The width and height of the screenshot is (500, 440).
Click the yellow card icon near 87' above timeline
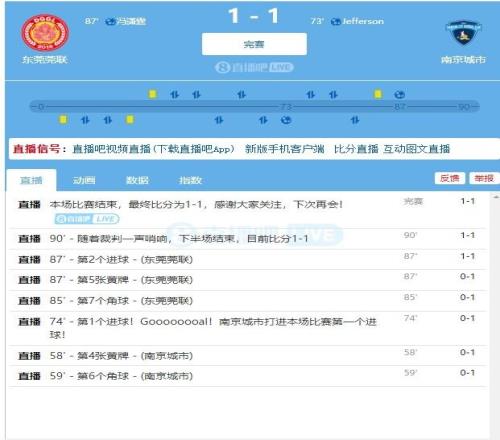pyautogui.click(x=378, y=94)
